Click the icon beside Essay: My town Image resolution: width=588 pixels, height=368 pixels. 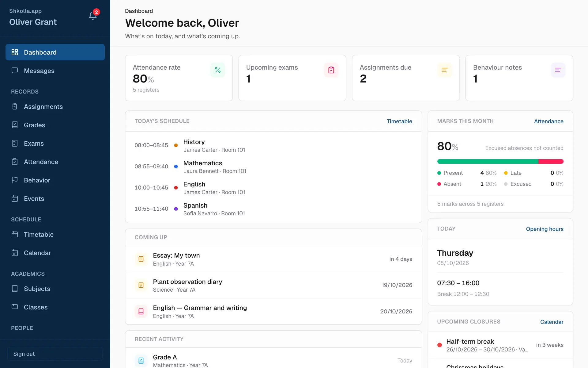pyautogui.click(x=141, y=259)
